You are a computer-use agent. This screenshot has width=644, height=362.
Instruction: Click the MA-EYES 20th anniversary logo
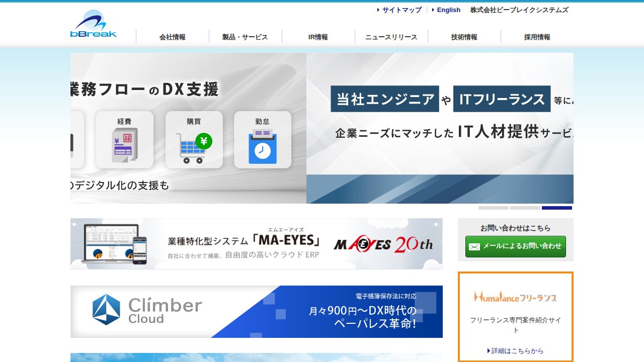click(383, 245)
